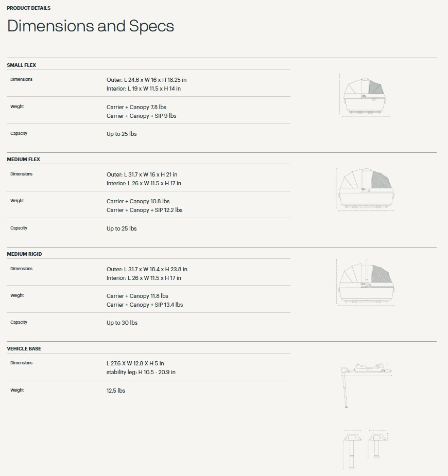Select the SMALL FLEX section heading
The height and width of the screenshot is (476, 448).
click(22, 65)
